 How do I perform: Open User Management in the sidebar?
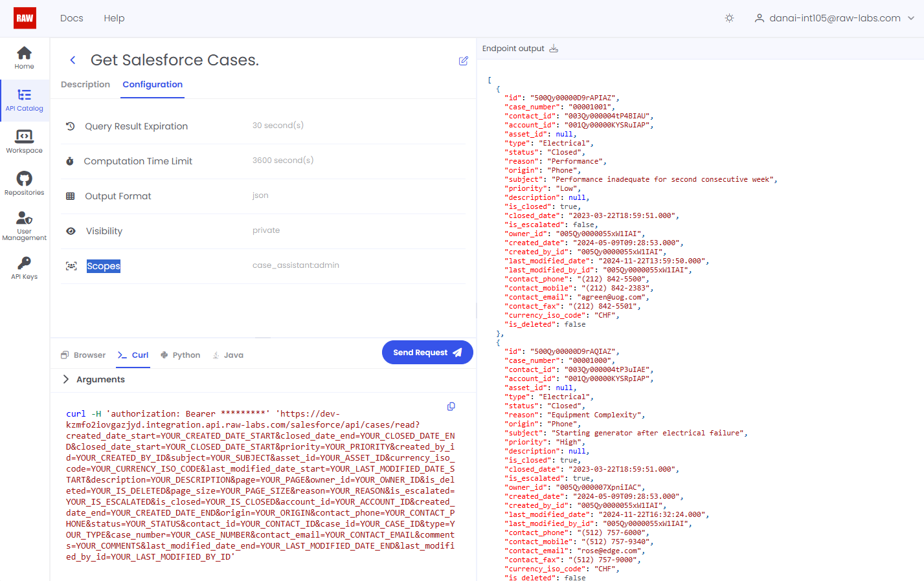(25, 226)
